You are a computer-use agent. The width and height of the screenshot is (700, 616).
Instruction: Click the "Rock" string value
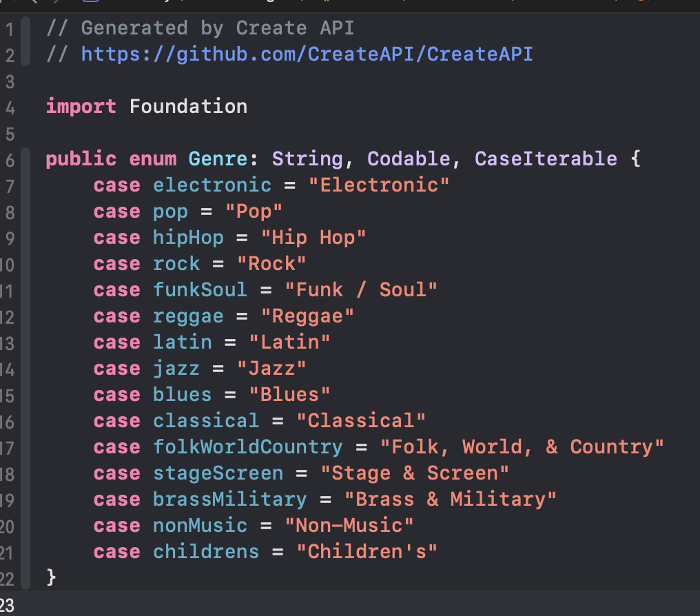[271, 264]
